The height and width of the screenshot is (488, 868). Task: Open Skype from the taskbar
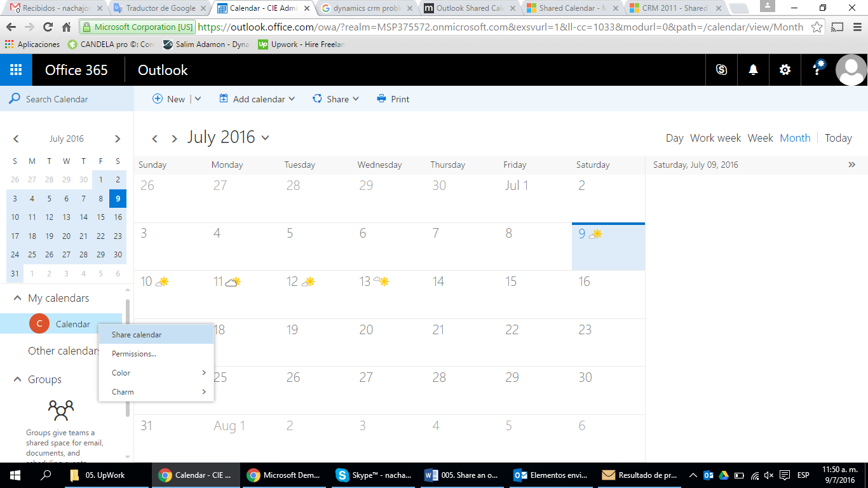pos(374,475)
